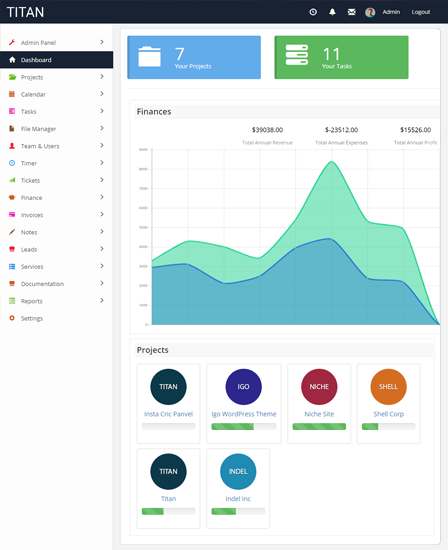Expand the Invoices menu chevron

102,214
